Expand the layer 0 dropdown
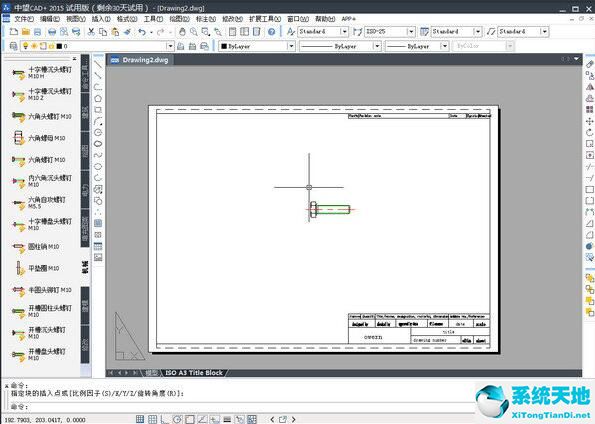The image size is (595, 424). pos(170,46)
